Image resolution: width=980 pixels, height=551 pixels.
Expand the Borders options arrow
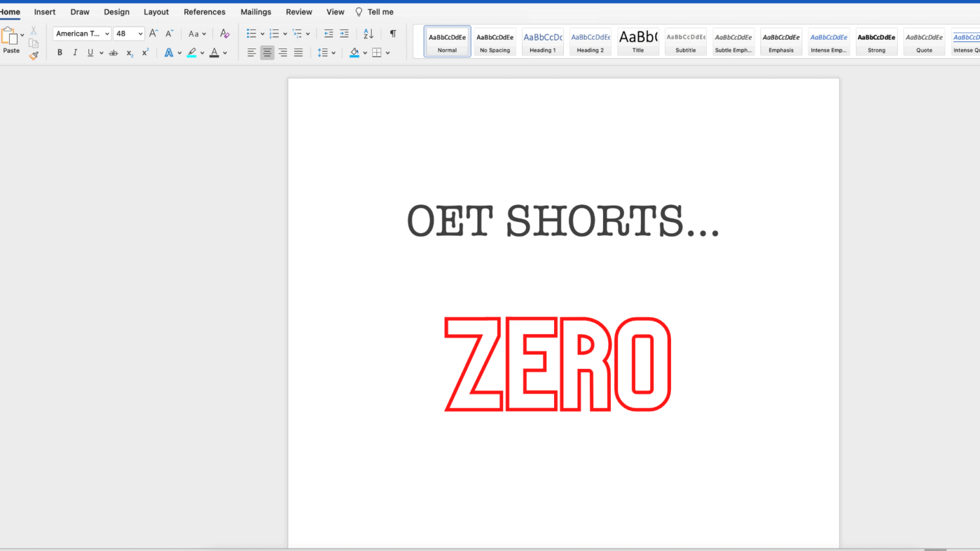coord(387,53)
